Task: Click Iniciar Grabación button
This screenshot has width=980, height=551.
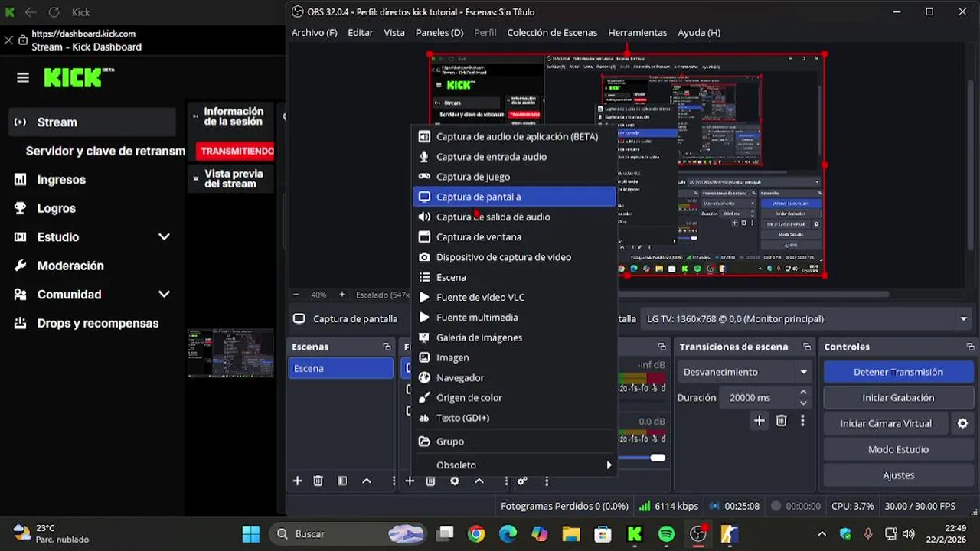Action: click(x=898, y=398)
